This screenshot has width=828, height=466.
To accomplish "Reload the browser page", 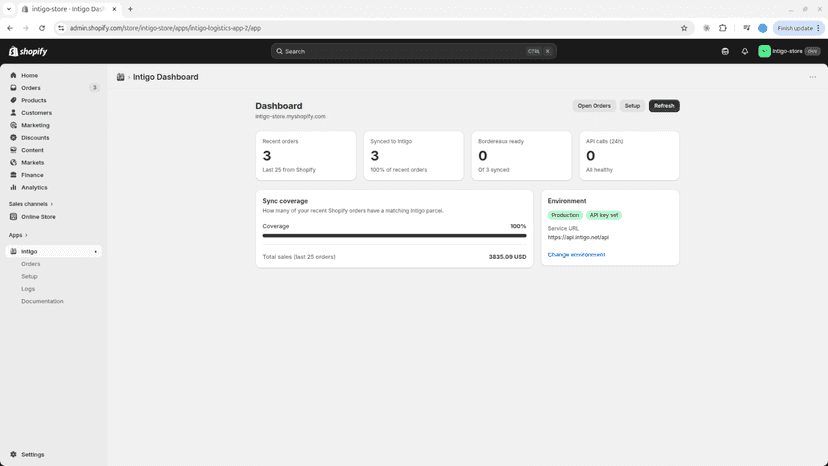I will [x=42, y=28].
